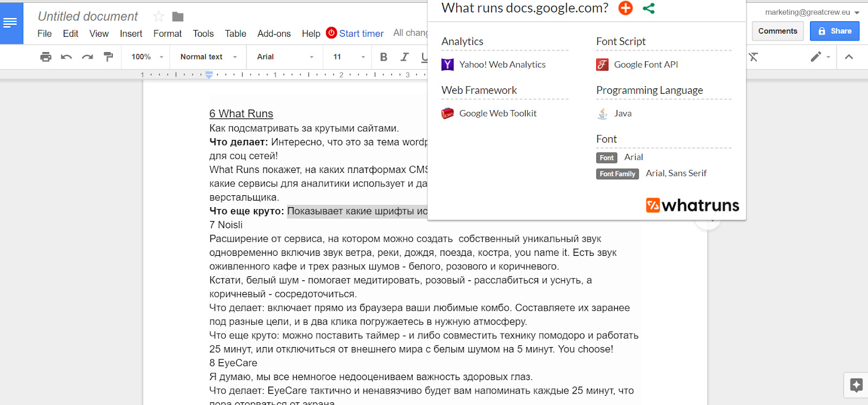The height and width of the screenshot is (405, 868).
Task: Move document using the folder icon
Action: [177, 17]
